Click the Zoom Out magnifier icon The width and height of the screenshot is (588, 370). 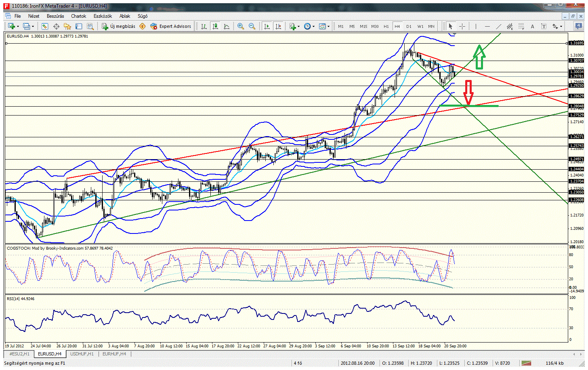pos(252,26)
